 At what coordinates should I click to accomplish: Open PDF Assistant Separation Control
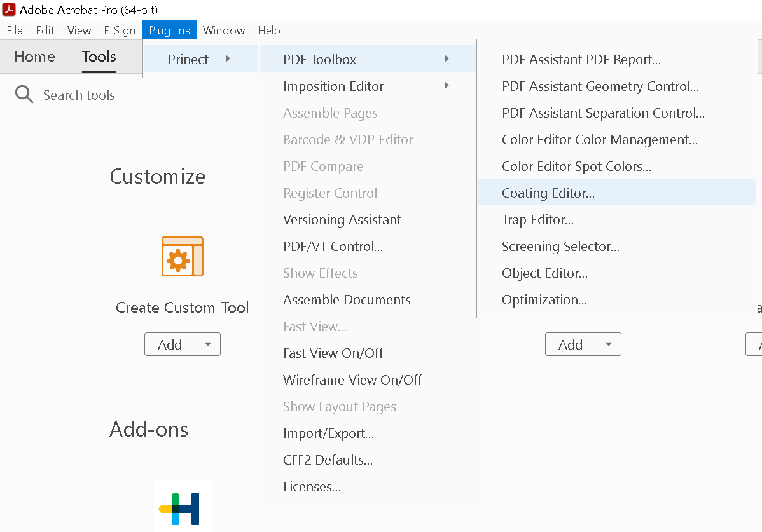[617, 113]
